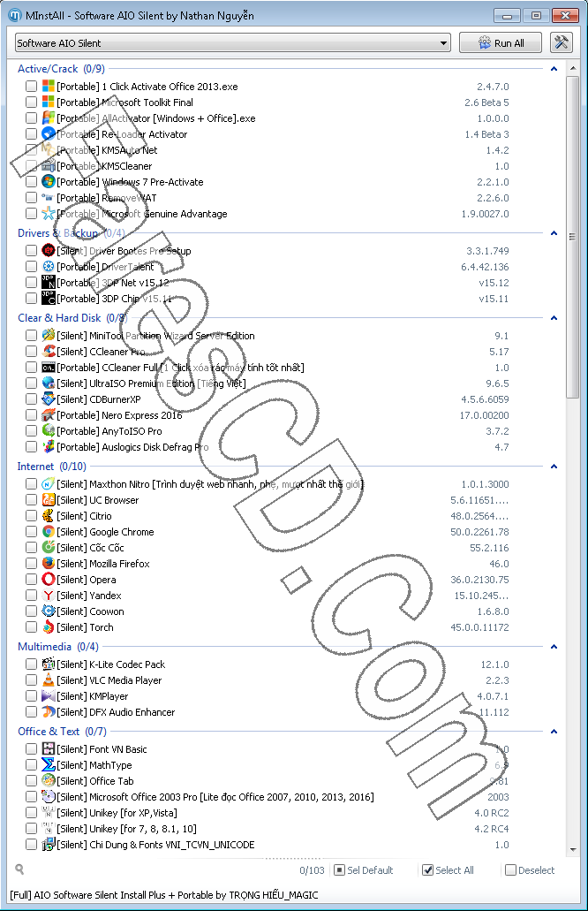Click the Yandex icon
The image size is (588, 911).
(49, 596)
